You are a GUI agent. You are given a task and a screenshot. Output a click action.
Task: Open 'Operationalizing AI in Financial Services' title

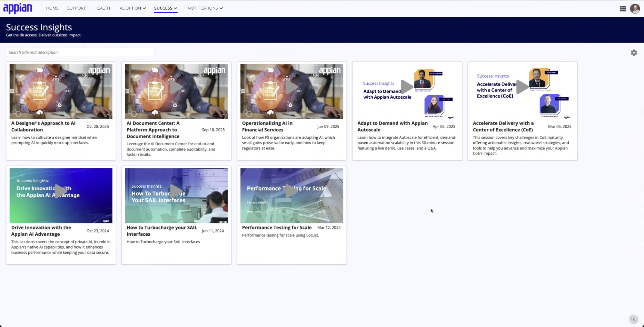pos(267,126)
